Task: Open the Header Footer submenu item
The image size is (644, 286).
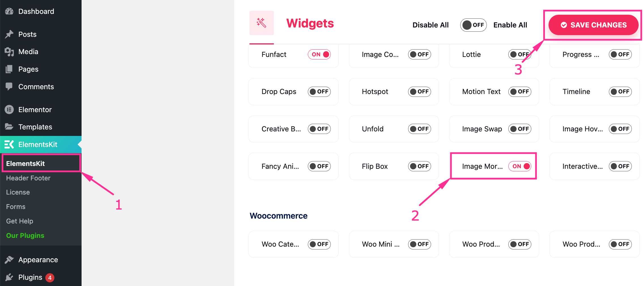Action: [28, 178]
